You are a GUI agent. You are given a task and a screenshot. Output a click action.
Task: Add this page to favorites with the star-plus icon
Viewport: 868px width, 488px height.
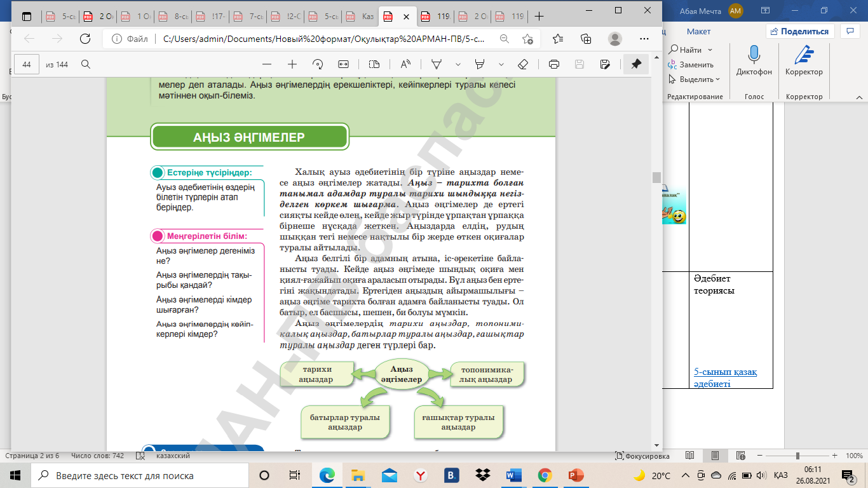click(527, 39)
